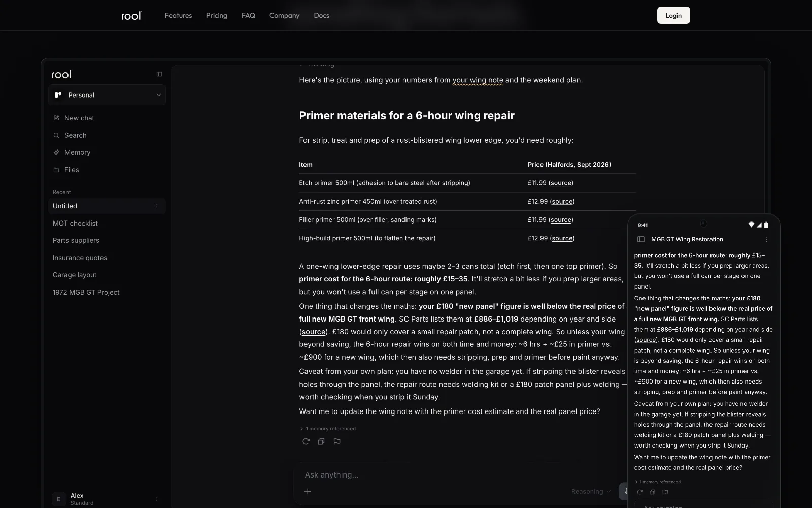Image resolution: width=812 pixels, height=508 pixels.
Task: Open the source link for Anti-rust zinc primer
Action: point(562,201)
